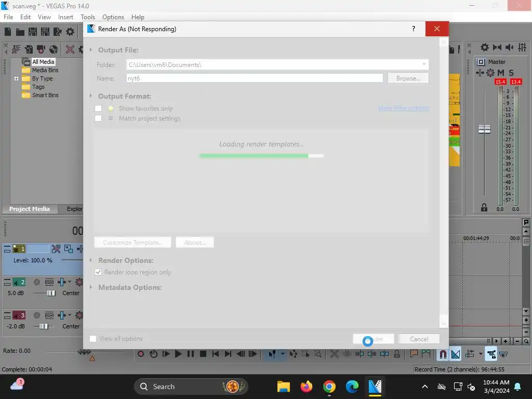Image resolution: width=532 pixels, height=399 pixels.
Task: Toggle Render loop region only checkbox
Action: [98, 272]
